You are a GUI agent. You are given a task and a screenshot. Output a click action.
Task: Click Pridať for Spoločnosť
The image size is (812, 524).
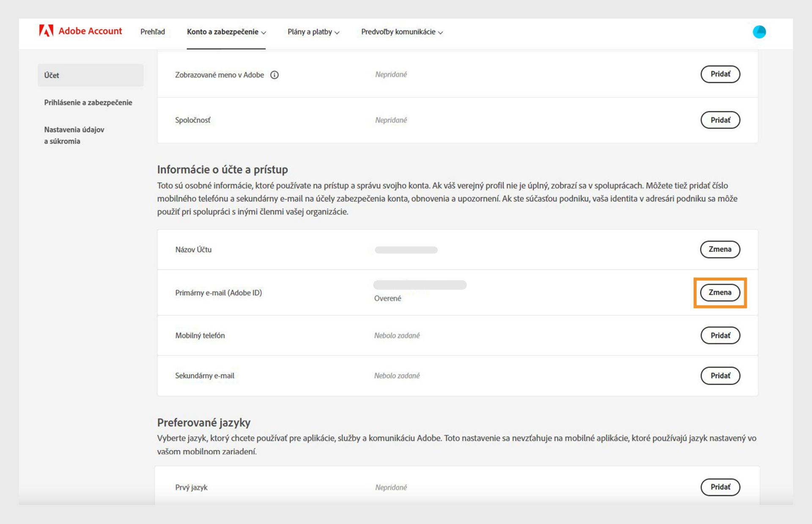[720, 120]
